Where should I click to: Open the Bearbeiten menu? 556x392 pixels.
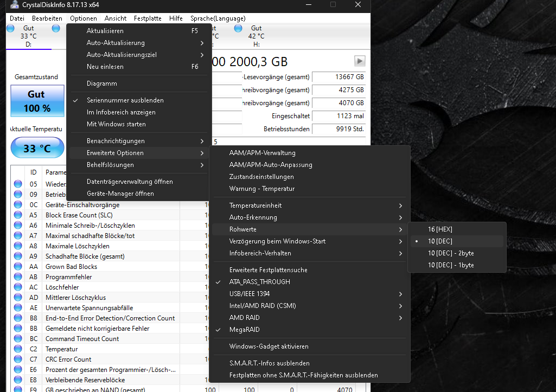click(47, 18)
